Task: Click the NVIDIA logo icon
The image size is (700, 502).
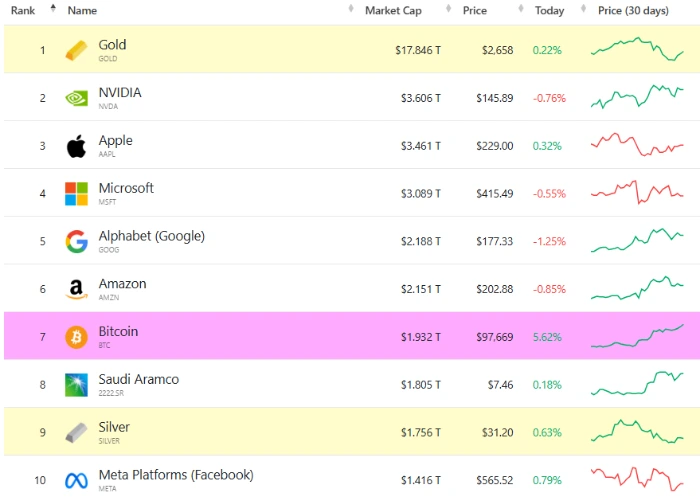Action: pos(76,98)
